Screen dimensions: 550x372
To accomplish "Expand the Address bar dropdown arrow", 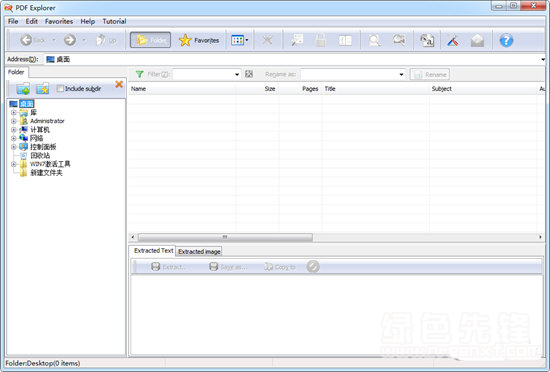I will point(543,60).
